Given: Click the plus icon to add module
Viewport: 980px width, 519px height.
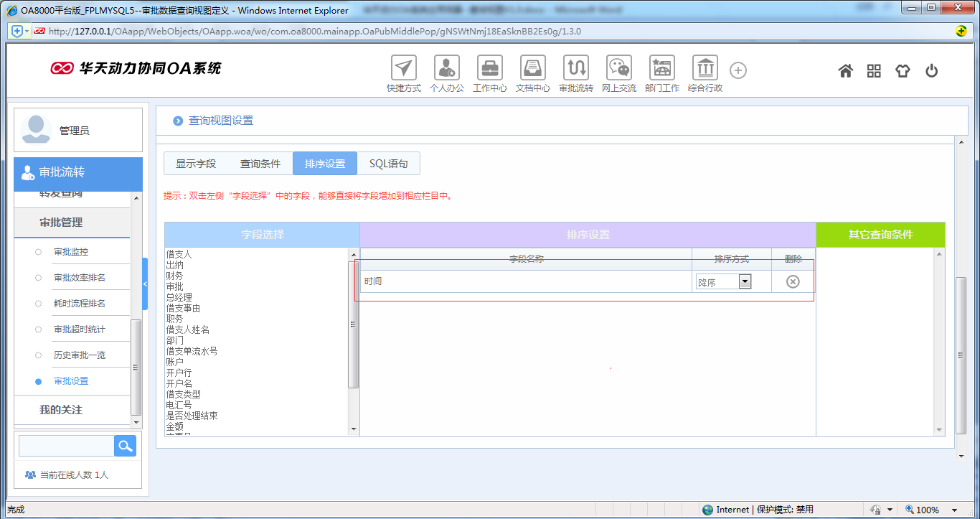Looking at the screenshot, I should pos(738,70).
